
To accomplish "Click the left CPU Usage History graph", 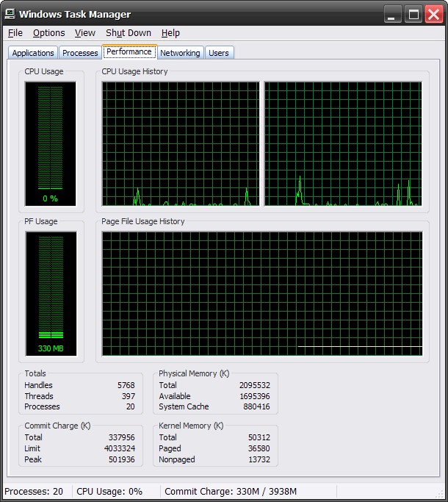I will pyautogui.click(x=181, y=143).
